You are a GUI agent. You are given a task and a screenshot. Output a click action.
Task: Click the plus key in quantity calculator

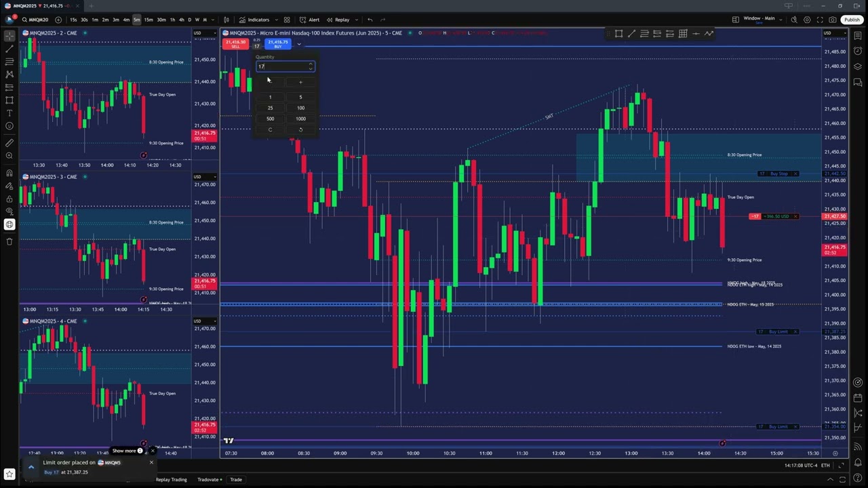300,82
